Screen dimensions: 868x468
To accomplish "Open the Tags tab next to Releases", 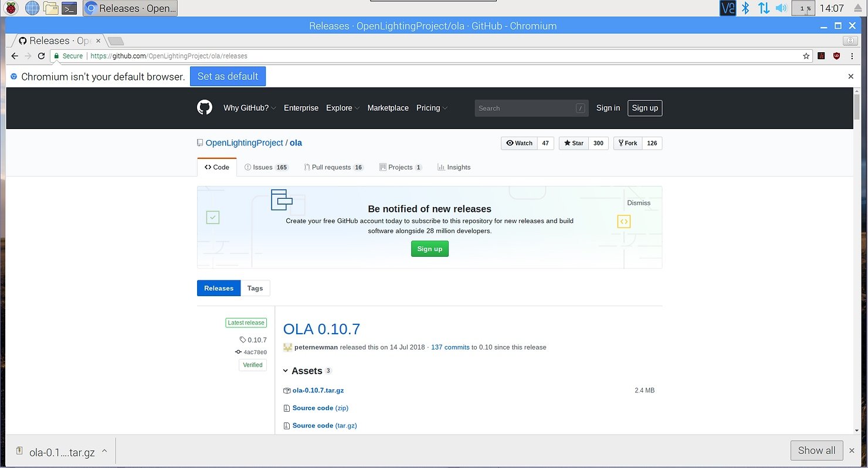I will click(255, 288).
